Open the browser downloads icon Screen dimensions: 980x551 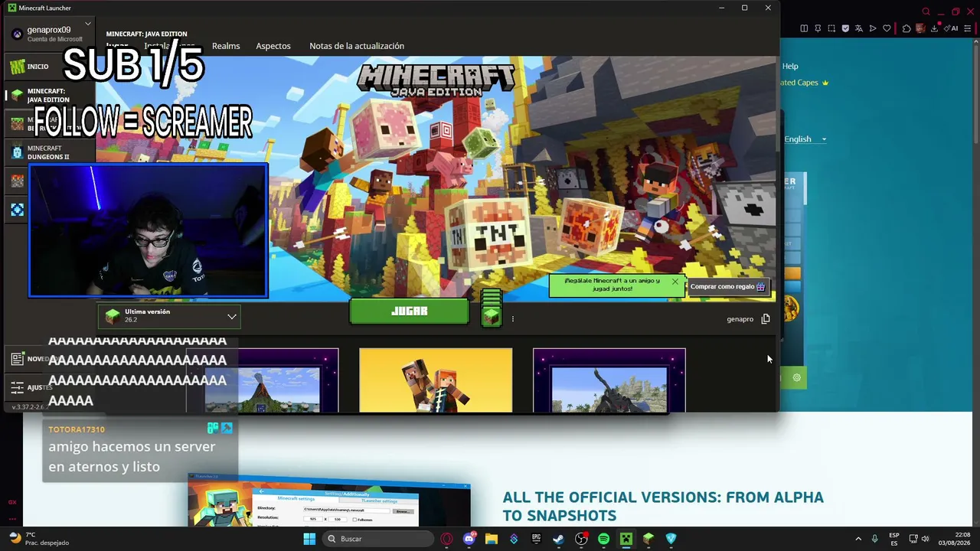(933, 28)
